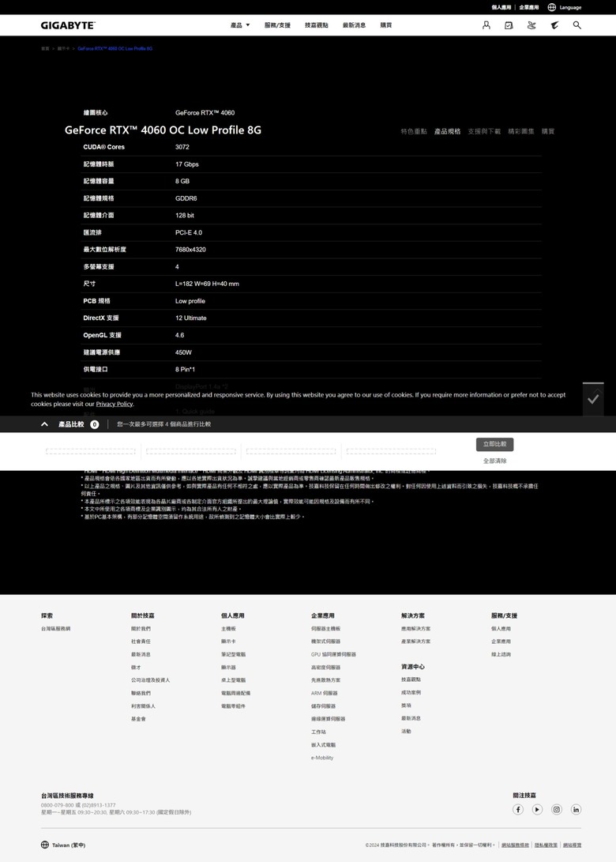Image resolution: width=616 pixels, height=862 pixels.
Task: Open footer link 桌上型電腦
Action: (234, 680)
